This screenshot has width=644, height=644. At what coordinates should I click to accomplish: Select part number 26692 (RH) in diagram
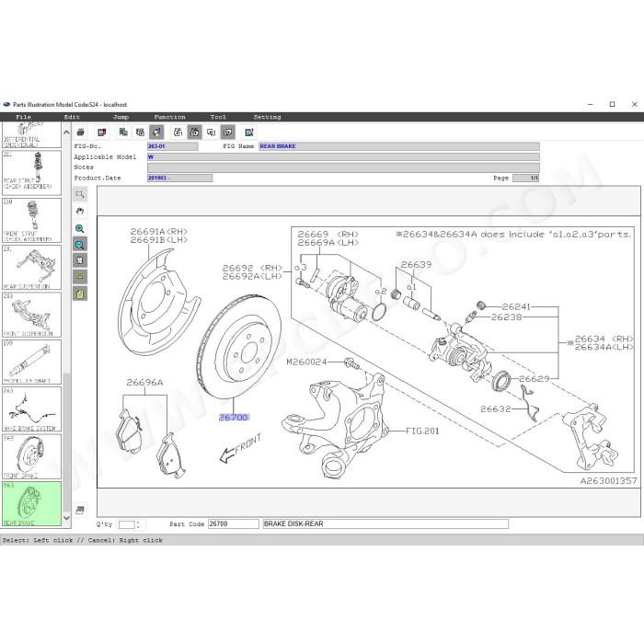coord(252,269)
